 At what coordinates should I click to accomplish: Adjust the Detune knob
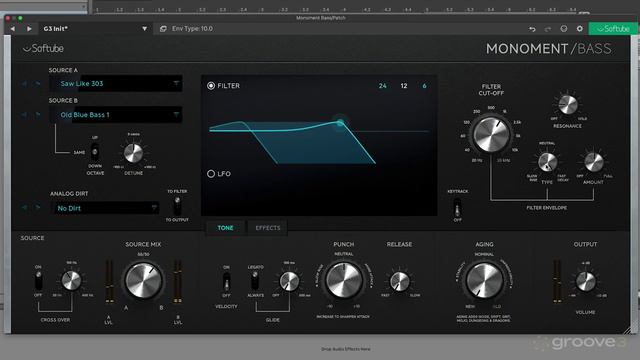click(x=133, y=153)
